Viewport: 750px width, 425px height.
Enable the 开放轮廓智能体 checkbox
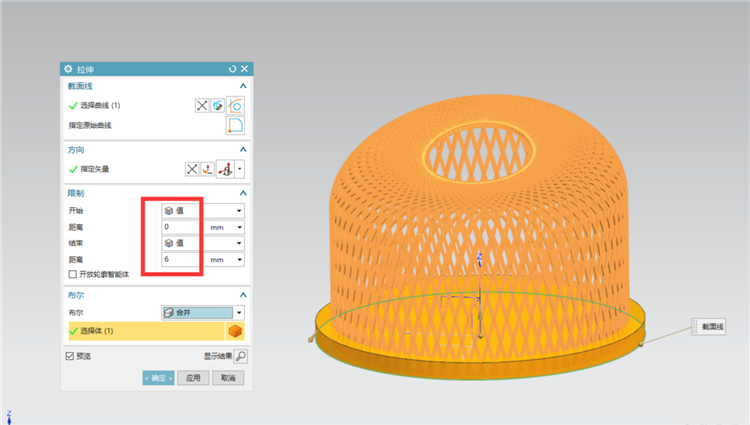point(73,274)
